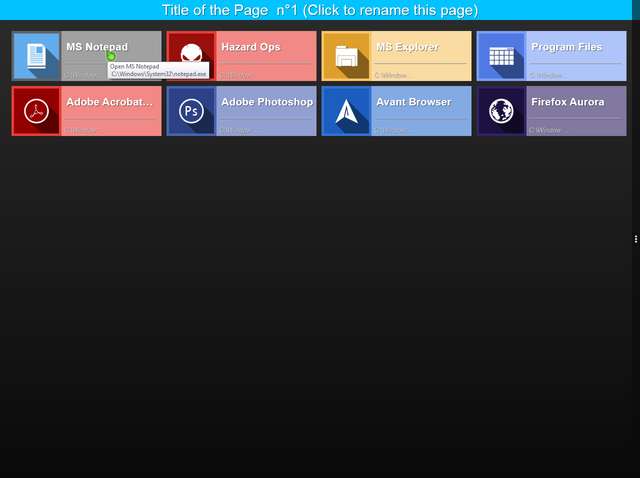This screenshot has height=478, width=640.
Task: Click the Hazard Ops skull icon
Action: click(191, 56)
